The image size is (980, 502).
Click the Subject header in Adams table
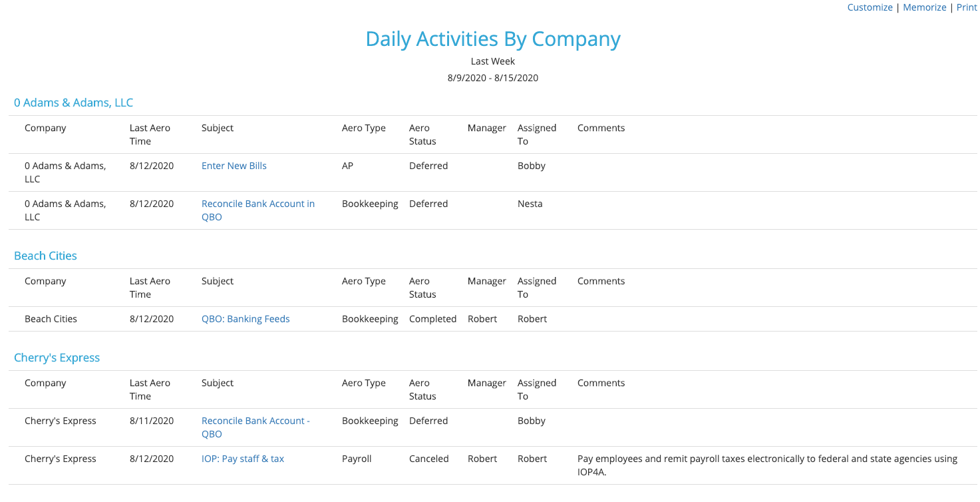218,128
